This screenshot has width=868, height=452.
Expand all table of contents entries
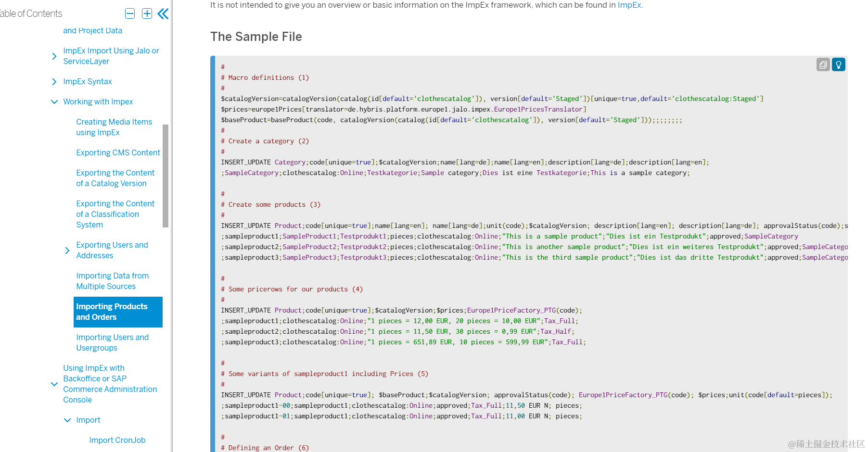147,13
